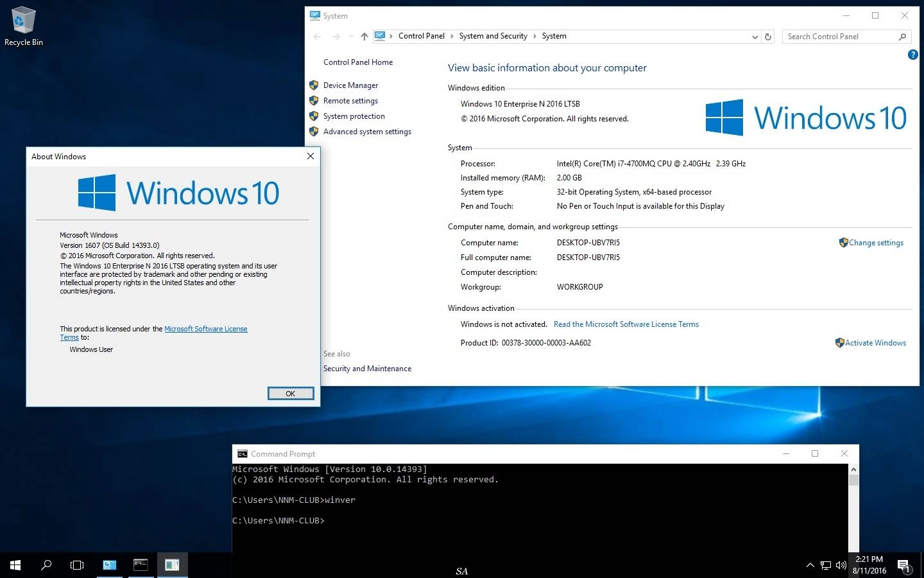The image size is (924, 578).
Task: Click the WORKGROUP value
Action: click(x=579, y=287)
